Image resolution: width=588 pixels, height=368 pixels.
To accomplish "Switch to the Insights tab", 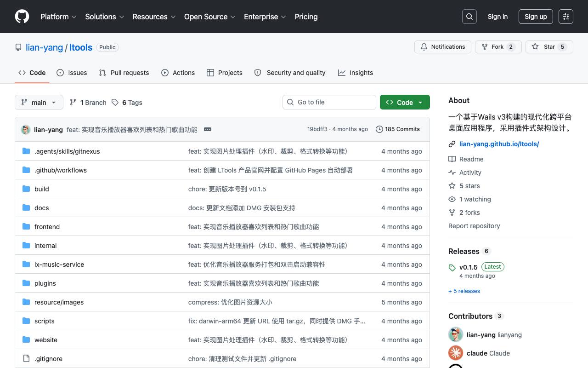I will [356, 73].
